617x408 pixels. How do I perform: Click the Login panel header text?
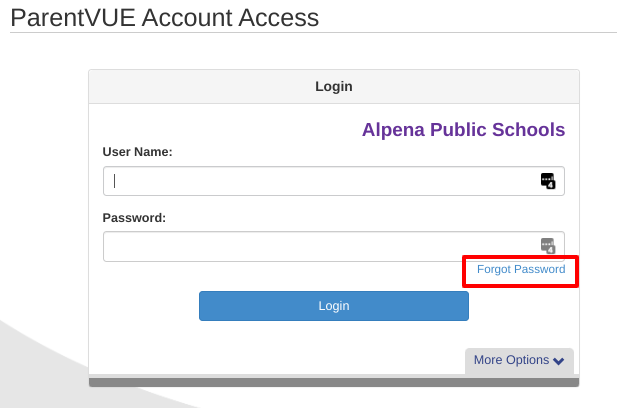coord(334,87)
